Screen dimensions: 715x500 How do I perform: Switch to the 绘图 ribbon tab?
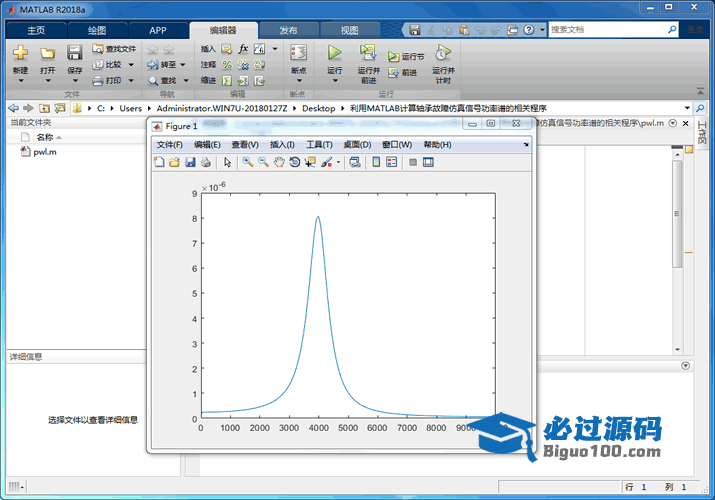tap(97, 30)
